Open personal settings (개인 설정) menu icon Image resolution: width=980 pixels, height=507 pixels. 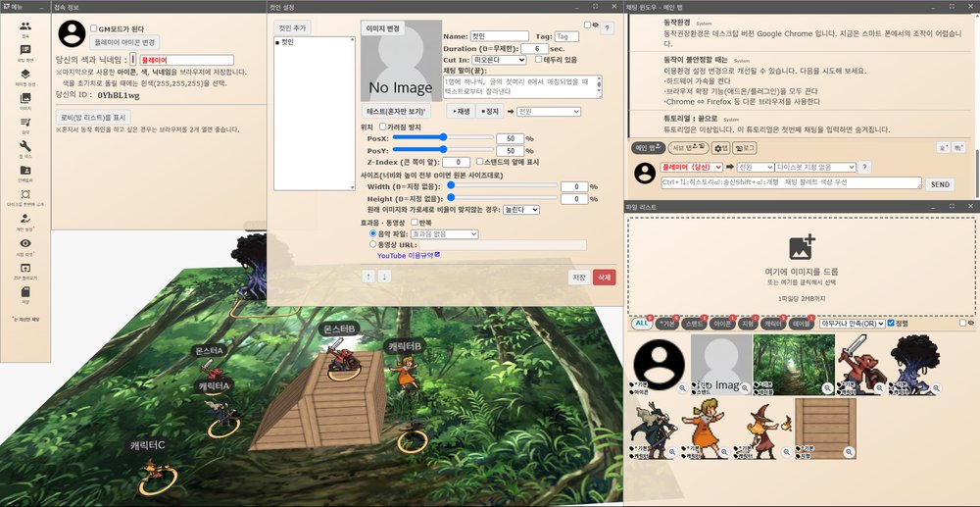point(25,219)
